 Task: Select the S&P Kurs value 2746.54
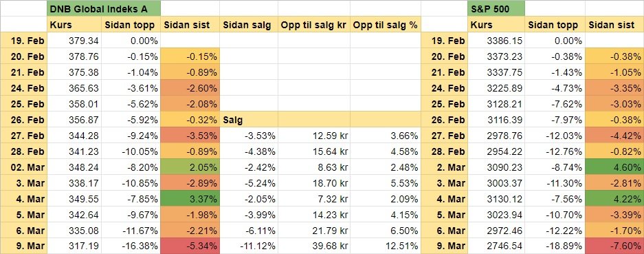[496, 246]
